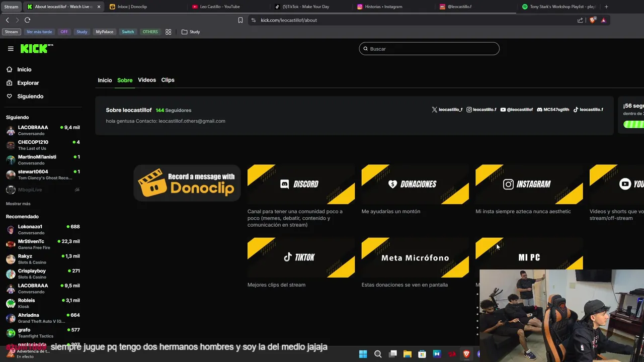Image resolution: width=644 pixels, height=362 pixels.
Task: Click the Buscar search field
Action: 429,49
